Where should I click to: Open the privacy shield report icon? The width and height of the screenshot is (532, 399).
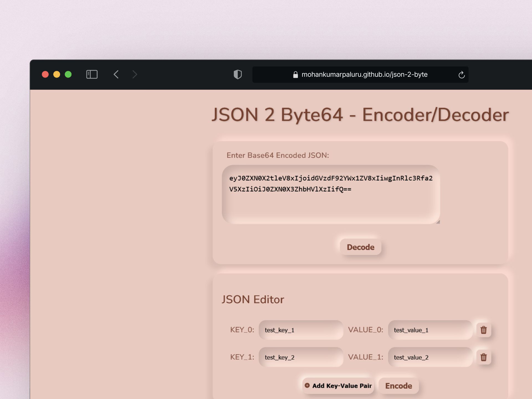(x=237, y=74)
